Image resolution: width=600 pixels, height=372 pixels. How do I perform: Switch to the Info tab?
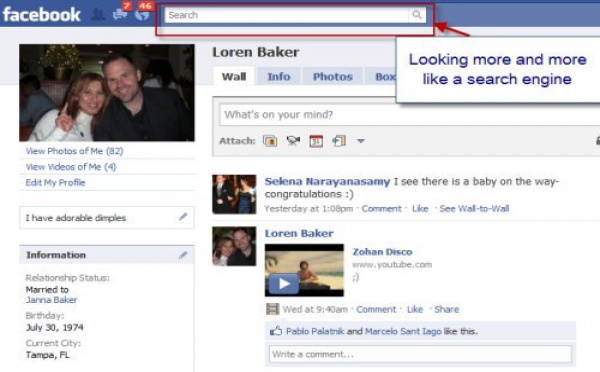pyautogui.click(x=279, y=77)
